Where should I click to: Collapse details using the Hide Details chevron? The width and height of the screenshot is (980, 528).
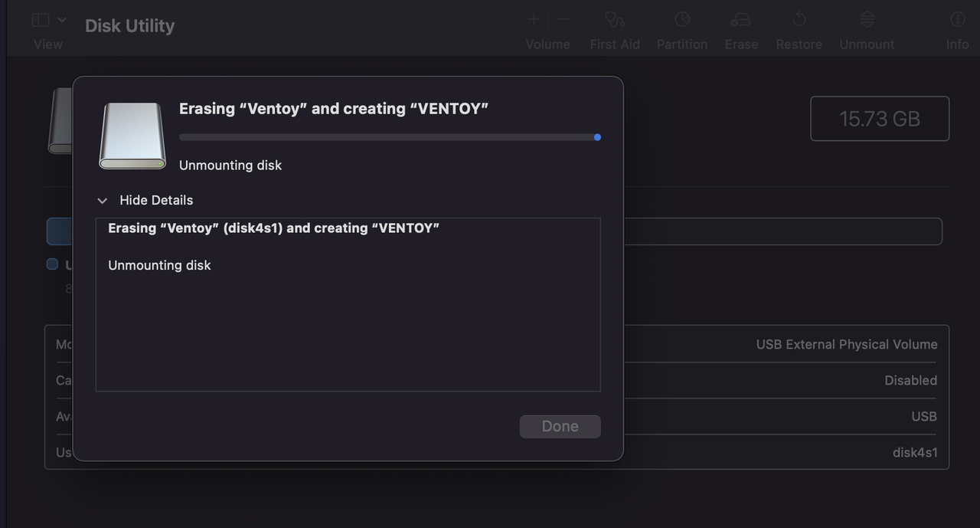(103, 201)
